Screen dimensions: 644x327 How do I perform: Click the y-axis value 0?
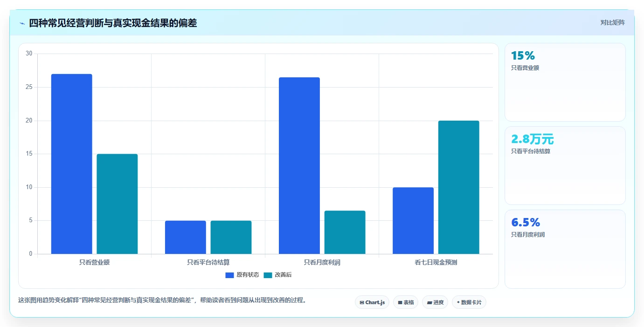pos(31,254)
